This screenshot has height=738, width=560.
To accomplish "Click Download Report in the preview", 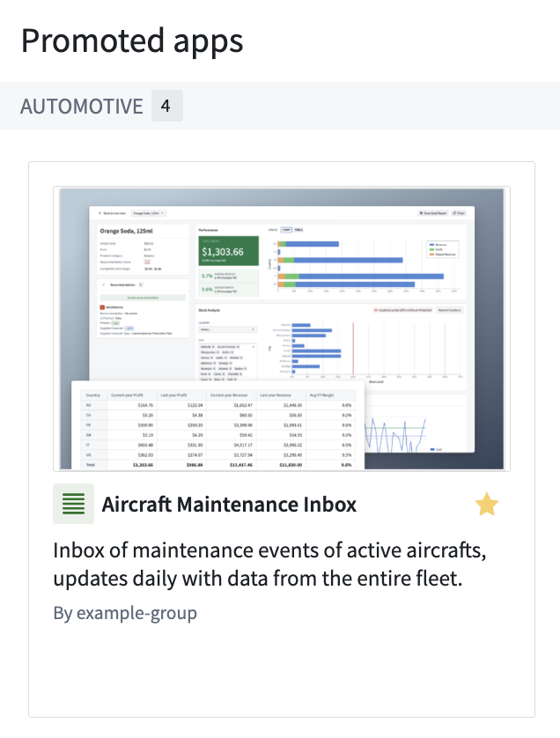I will click(x=433, y=213).
